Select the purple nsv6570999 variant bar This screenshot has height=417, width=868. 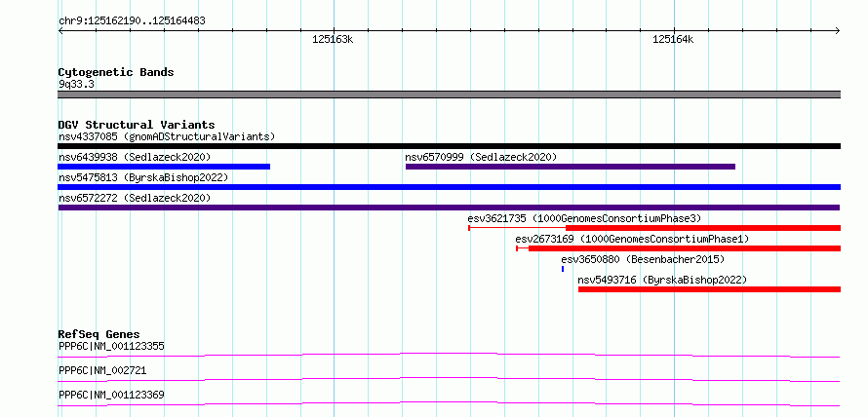(571, 167)
